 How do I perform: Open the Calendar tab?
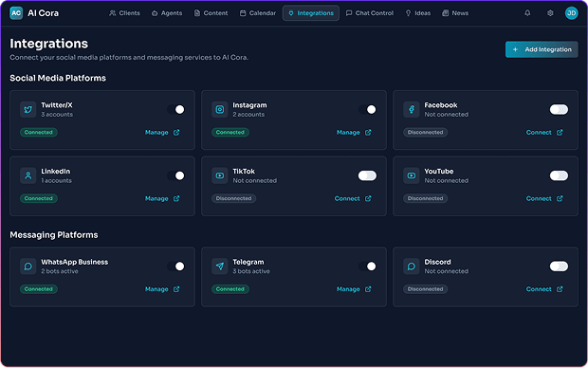pyautogui.click(x=258, y=13)
